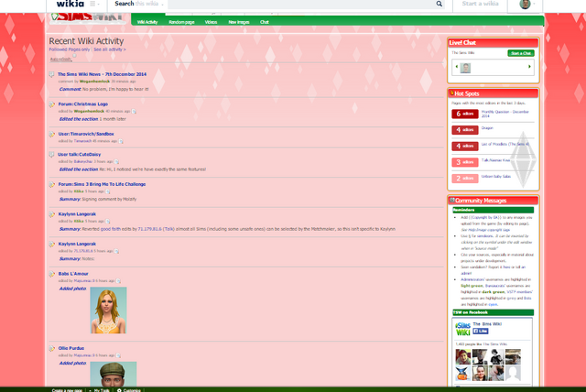This screenshot has height=392, width=586.
Task: Click The Sims Wiki Facebook page logo
Action: [x=462, y=329]
